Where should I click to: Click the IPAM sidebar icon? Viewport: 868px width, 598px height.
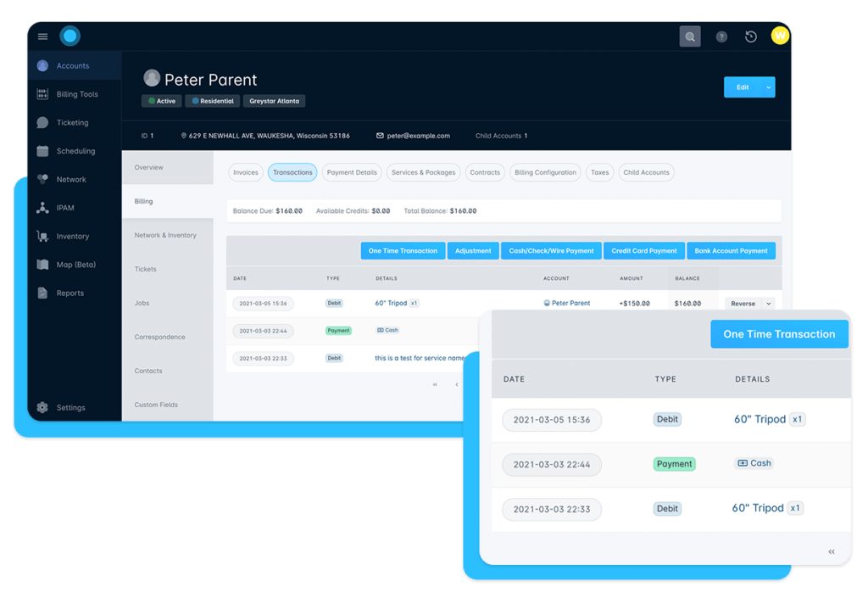42,208
